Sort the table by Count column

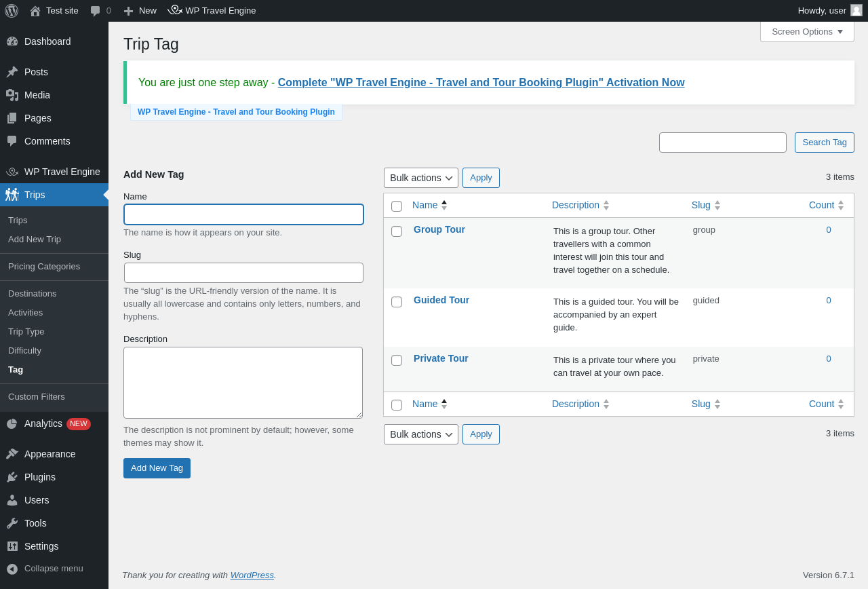pos(821,205)
